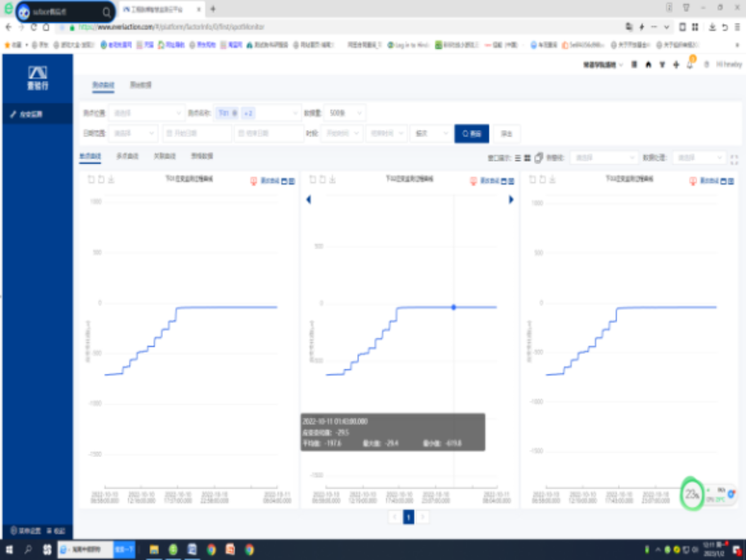The image size is (746, 560).
Task: Open the point name multi-select containing the T01 tag
Action: (257, 113)
